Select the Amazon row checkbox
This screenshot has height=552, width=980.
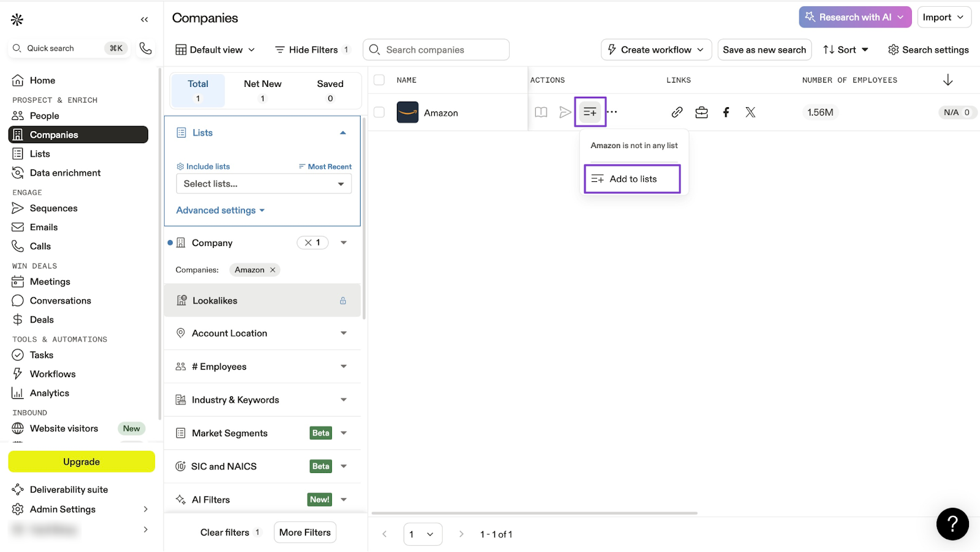click(379, 113)
